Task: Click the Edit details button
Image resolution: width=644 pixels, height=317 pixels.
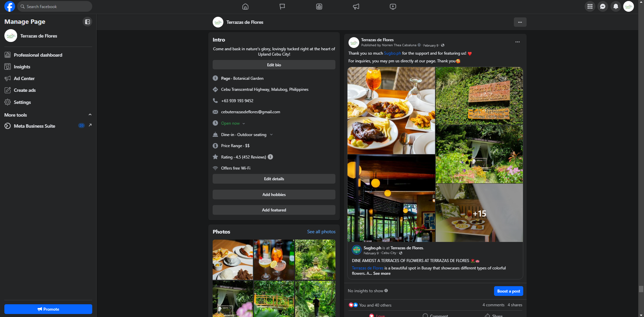Action: tap(274, 179)
